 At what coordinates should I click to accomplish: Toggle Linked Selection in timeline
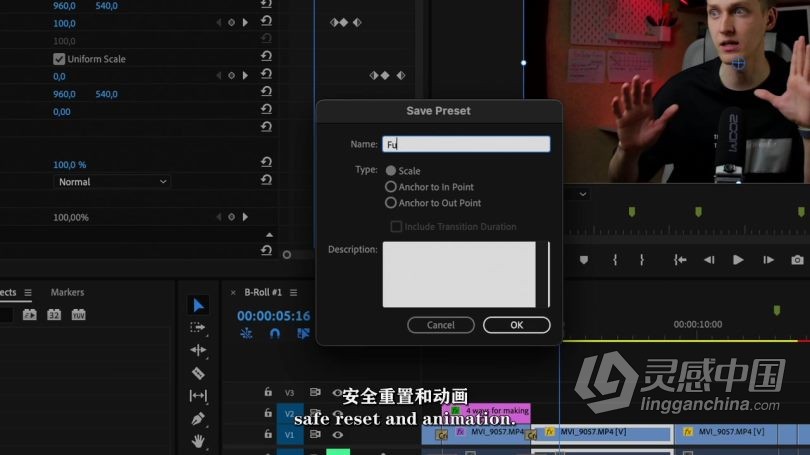303,334
